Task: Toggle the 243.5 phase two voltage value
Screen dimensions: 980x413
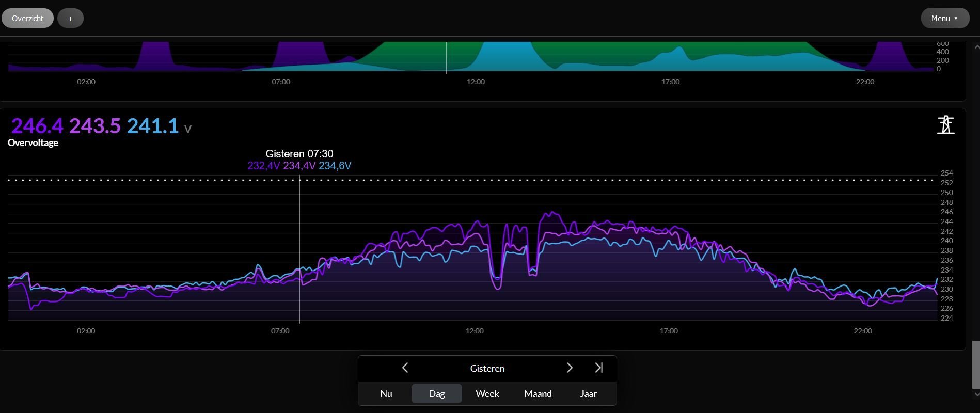Action: (95, 126)
